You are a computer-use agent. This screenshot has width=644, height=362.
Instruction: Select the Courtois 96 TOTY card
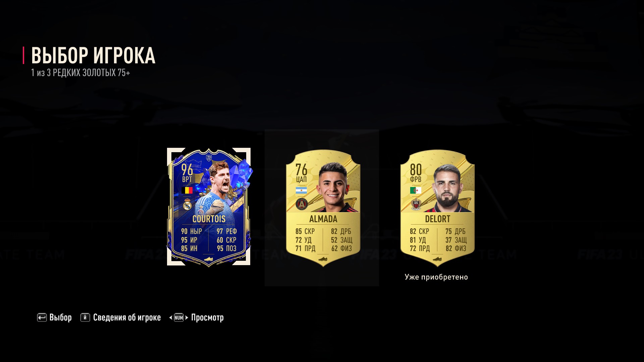pos(209,207)
